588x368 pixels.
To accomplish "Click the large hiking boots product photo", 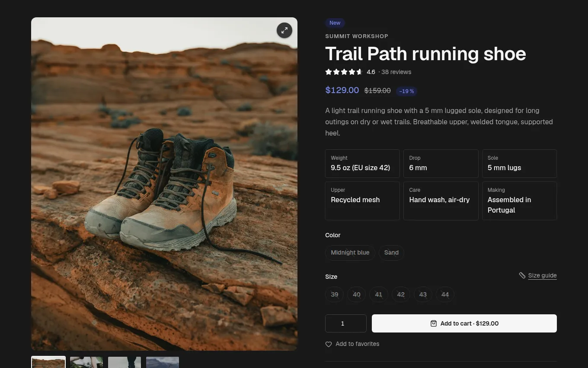I will click(164, 184).
